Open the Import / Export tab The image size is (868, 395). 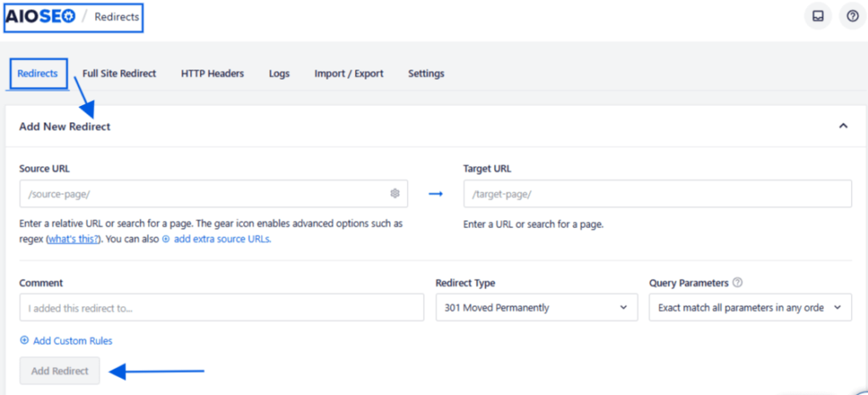coord(348,74)
